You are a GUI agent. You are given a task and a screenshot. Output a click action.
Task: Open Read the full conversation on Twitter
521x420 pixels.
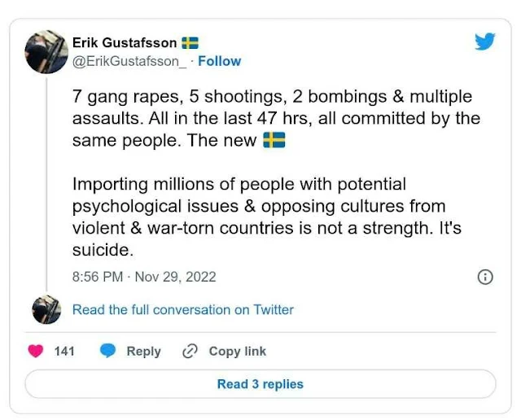pos(183,309)
